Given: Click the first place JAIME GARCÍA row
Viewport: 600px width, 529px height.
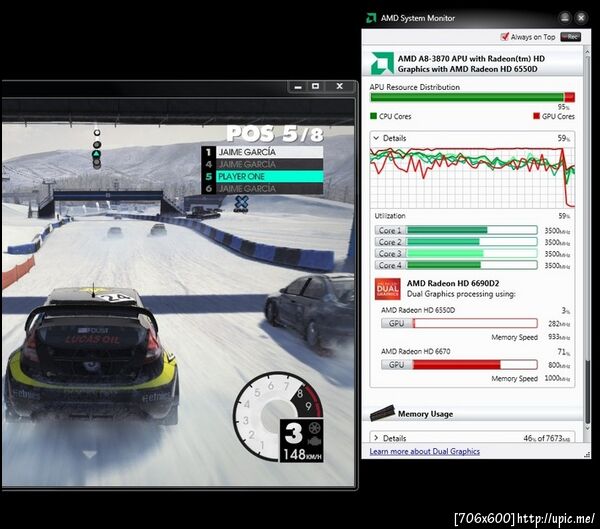Looking at the screenshot, I should (262, 152).
